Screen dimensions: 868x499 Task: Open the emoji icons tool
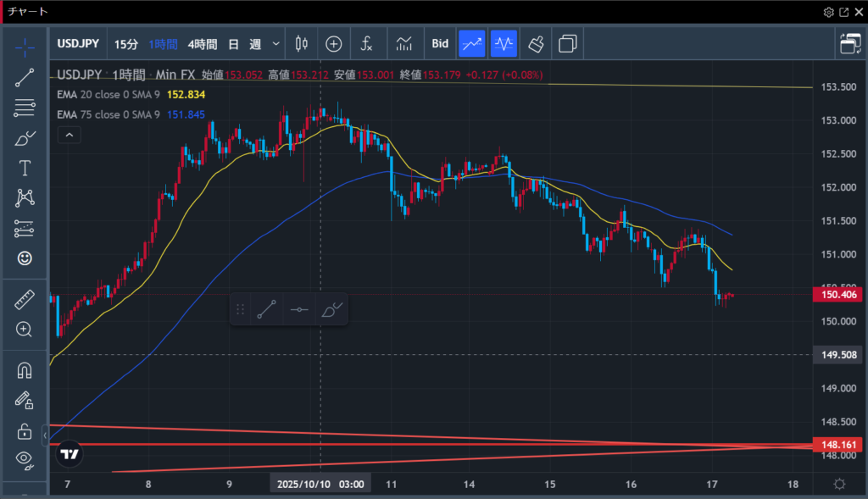click(x=25, y=258)
